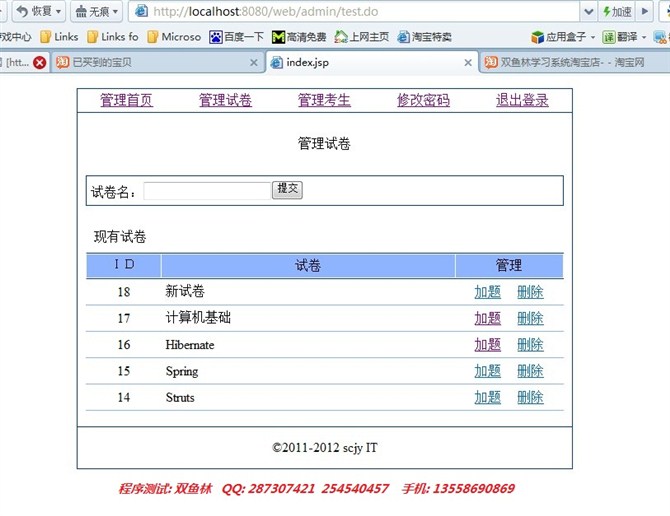Click 加题 for Struts row
670x516 pixels.
click(488, 398)
